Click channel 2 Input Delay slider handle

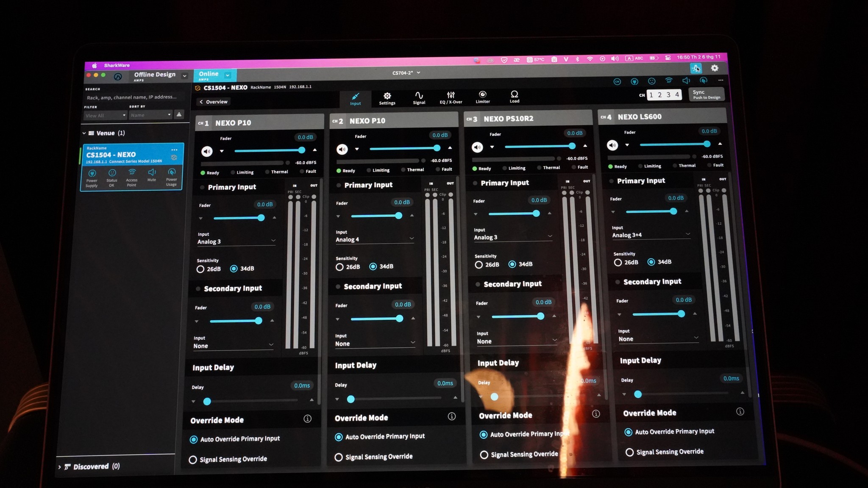click(x=351, y=399)
